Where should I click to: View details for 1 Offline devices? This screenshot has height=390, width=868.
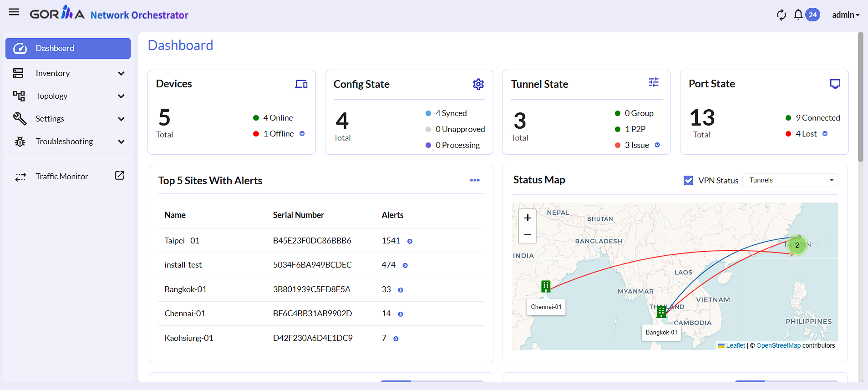(302, 134)
